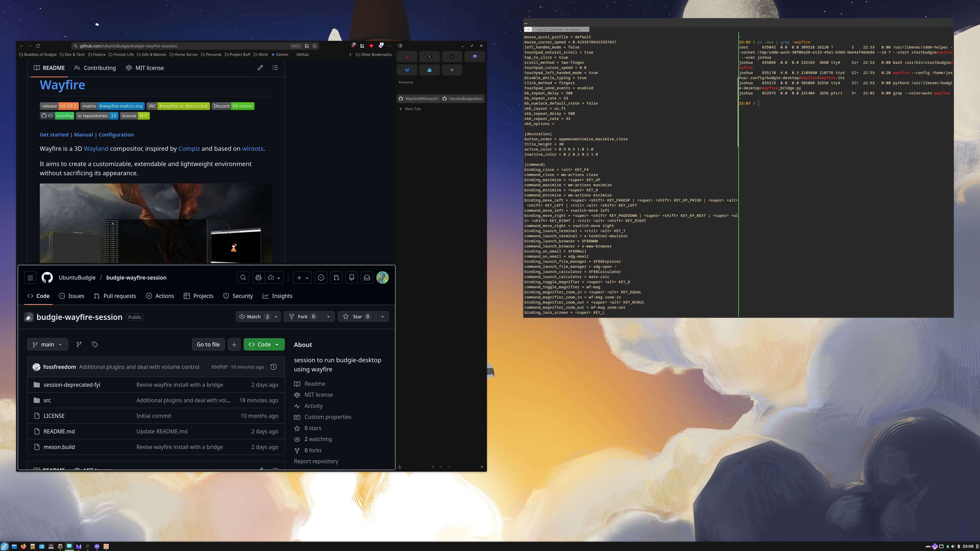Image resolution: width=980 pixels, height=551 pixels.
Task: Toggle Watch on budgie-wayfire-session
Action: pyautogui.click(x=253, y=316)
